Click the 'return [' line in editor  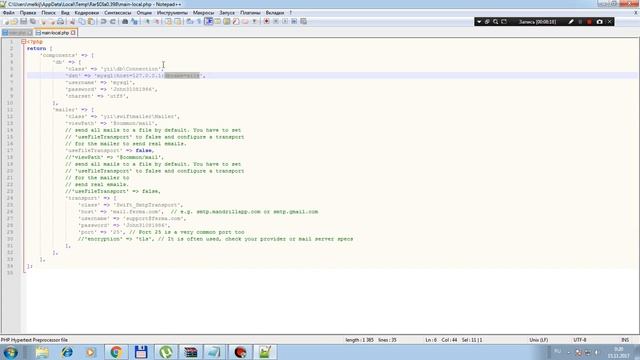pyautogui.click(x=40, y=49)
